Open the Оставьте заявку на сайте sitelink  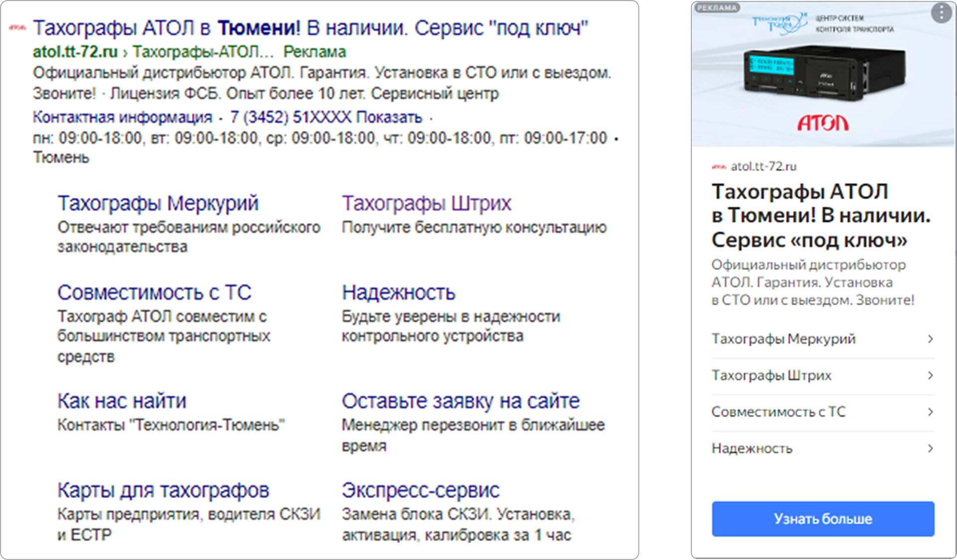[461, 401]
